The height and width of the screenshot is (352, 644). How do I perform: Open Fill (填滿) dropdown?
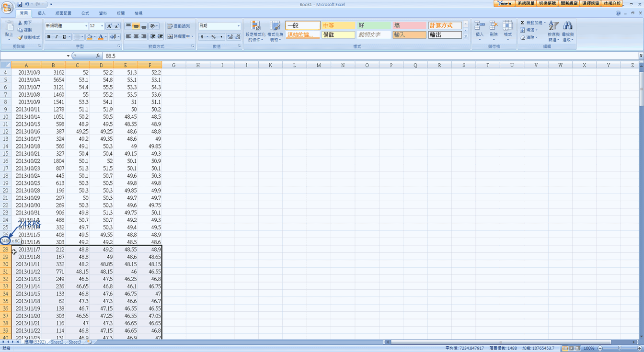click(x=537, y=30)
